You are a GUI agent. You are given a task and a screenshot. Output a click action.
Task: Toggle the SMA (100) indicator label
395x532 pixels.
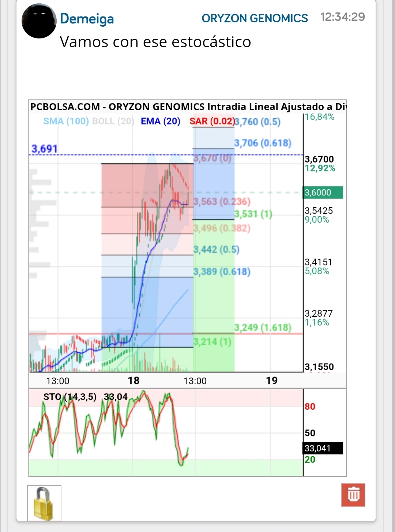[x=66, y=121]
